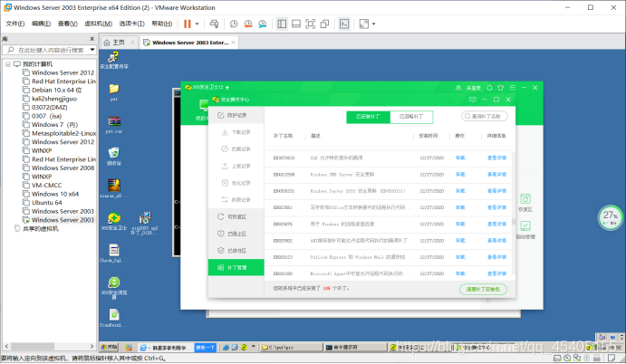
Task: Toggle the console view button
Action: pyautogui.click(x=343, y=24)
